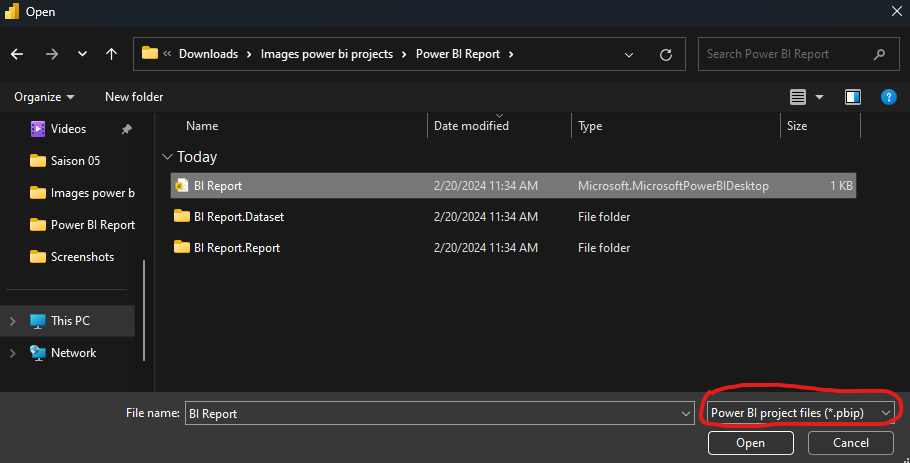The image size is (910, 463).
Task: Sort by the Type column
Action: coord(590,126)
